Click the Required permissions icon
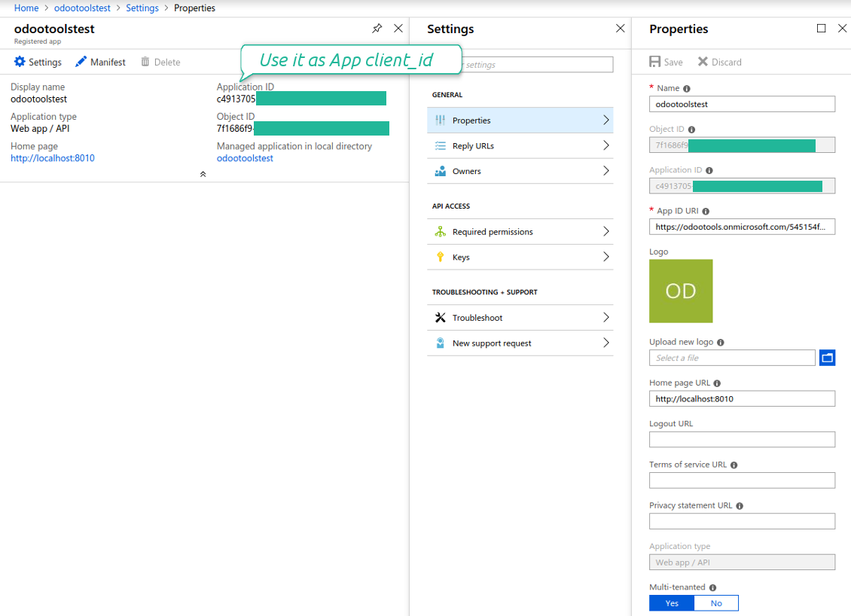 pyautogui.click(x=440, y=232)
